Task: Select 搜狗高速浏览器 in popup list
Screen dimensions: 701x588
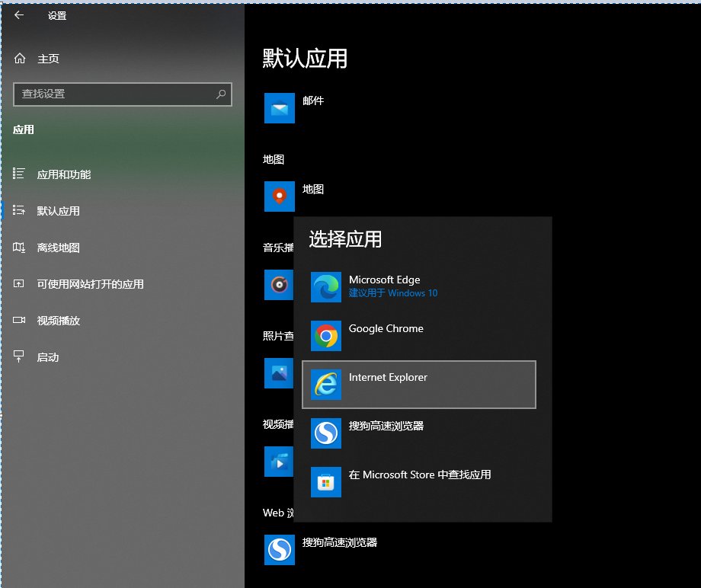Action: [x=386, y=426]
